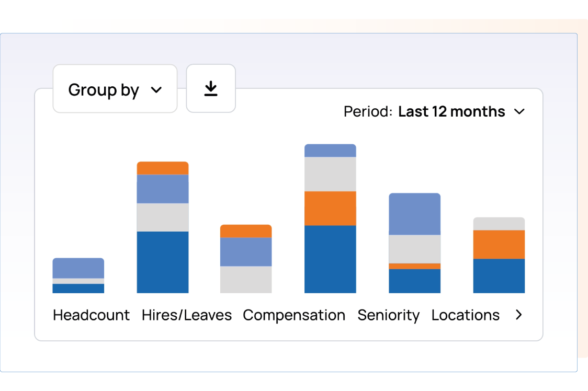The image size is (588, 391).
Task: Click the thin orange stripe in fifth bar
Action: point(414,266)
